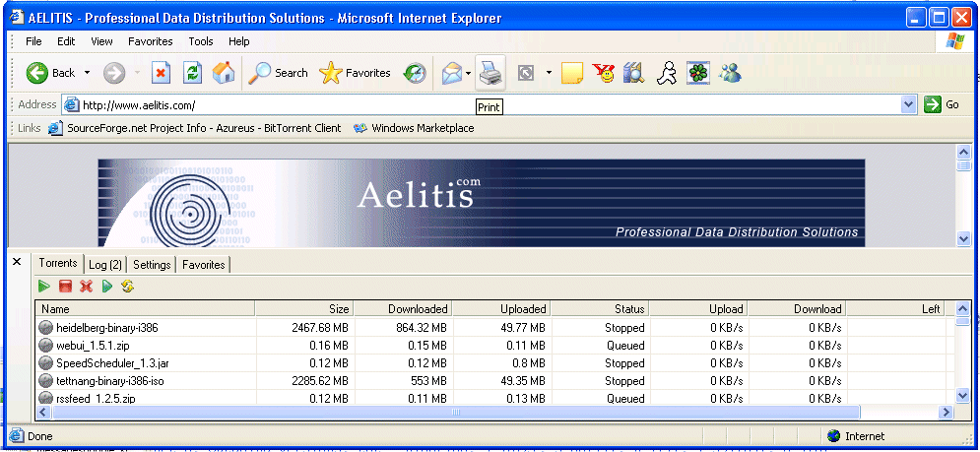Select the tettnang-binary-i386-iso row
The width and height of the screenshot is (980, 452).
pos(495,381)
